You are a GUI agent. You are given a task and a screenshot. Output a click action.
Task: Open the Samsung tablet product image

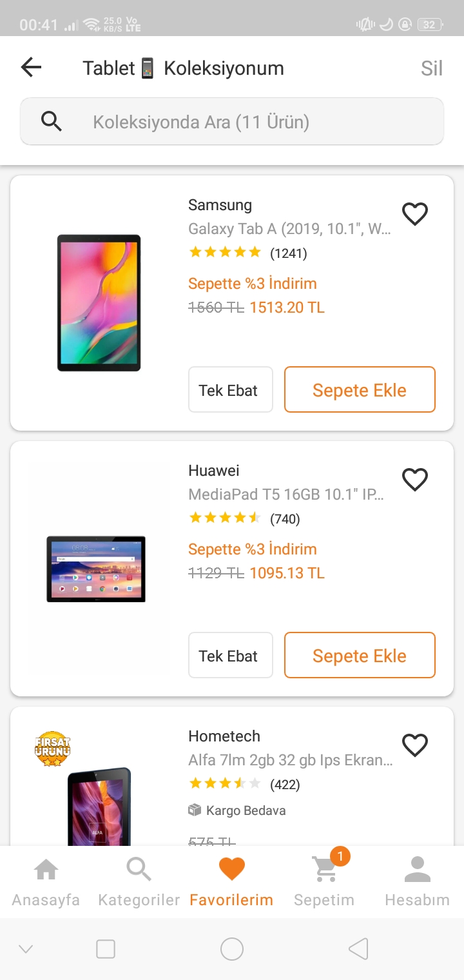pyautogui.click(x=99, y=303)
